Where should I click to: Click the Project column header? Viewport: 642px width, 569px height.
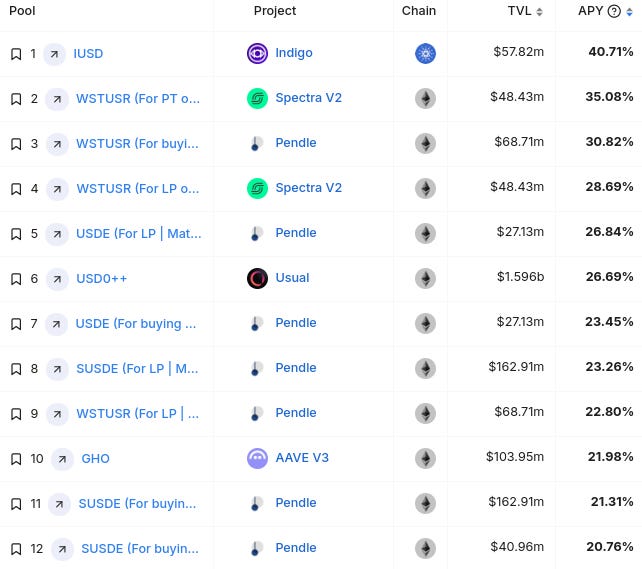pos(275,11)
